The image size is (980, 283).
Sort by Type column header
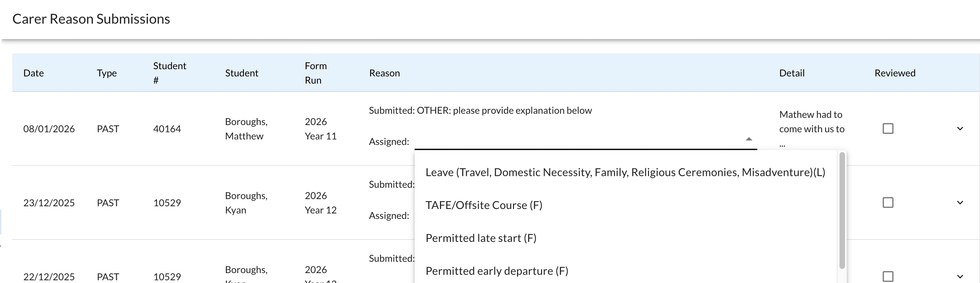coord(107,73)
